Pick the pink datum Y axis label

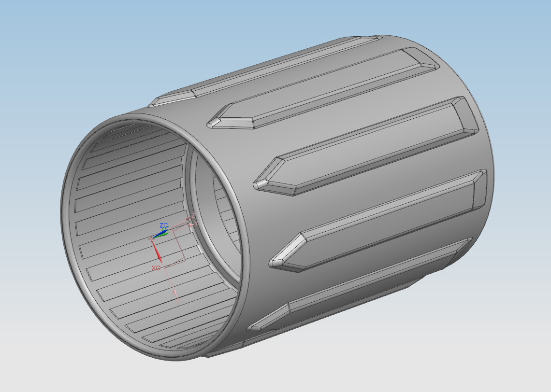click(196, 222)
